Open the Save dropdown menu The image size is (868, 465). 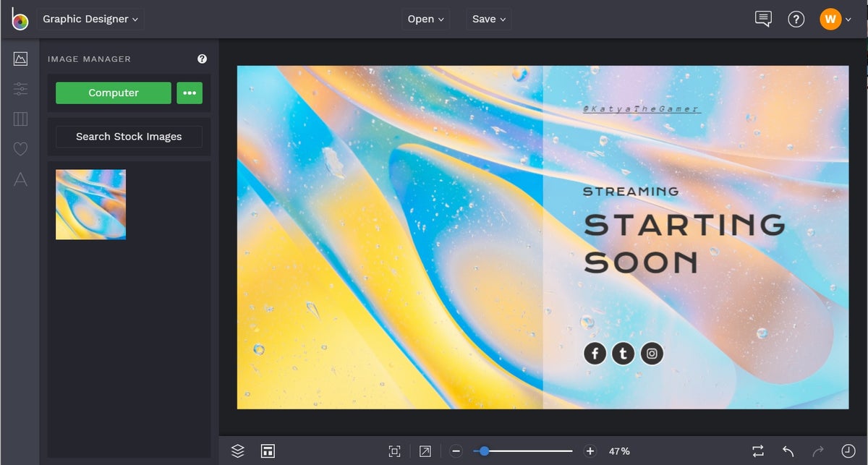[x=488, y=19]
